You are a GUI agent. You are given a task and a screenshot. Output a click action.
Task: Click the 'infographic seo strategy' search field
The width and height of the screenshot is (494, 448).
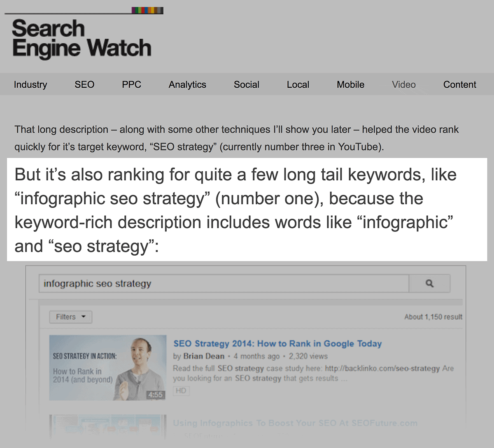(x=224, y=283)
